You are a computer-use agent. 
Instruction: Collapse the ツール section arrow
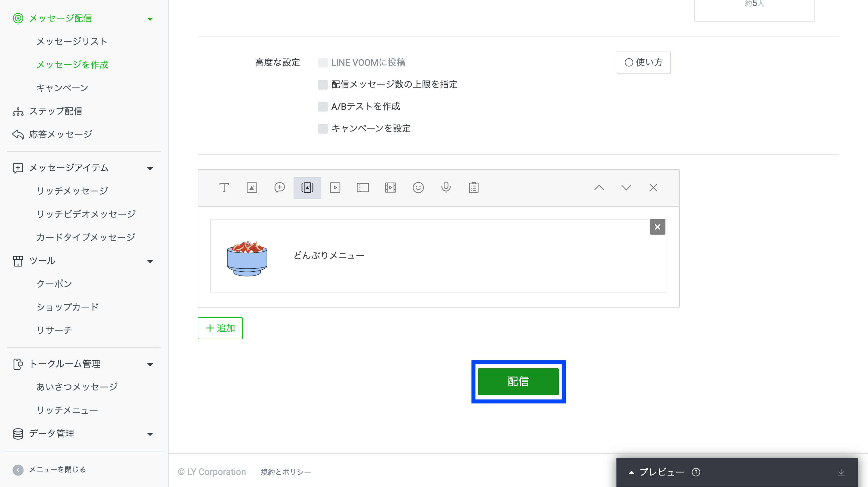pos(150,261)
